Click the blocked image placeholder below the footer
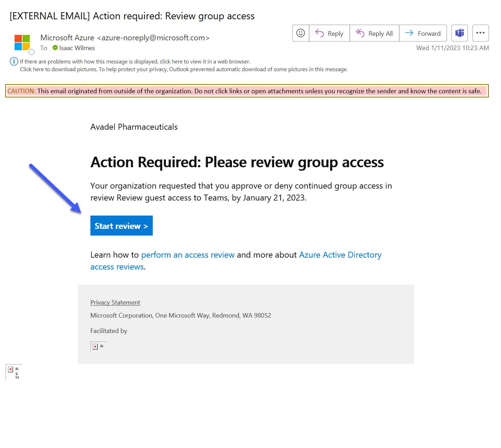Image resolution: width=501 pixels, height=448 pixels. tap(14, 373)
